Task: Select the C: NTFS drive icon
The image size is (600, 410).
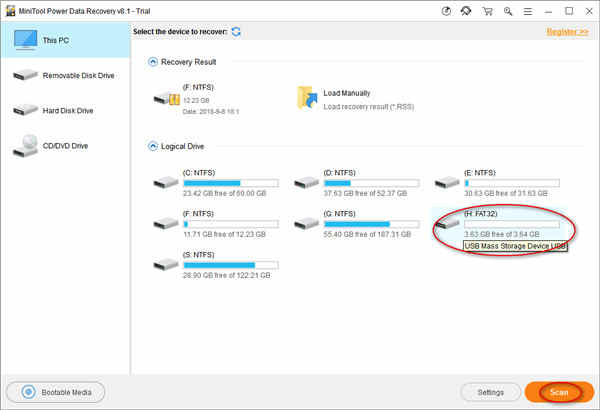Action: pos(166,183)
